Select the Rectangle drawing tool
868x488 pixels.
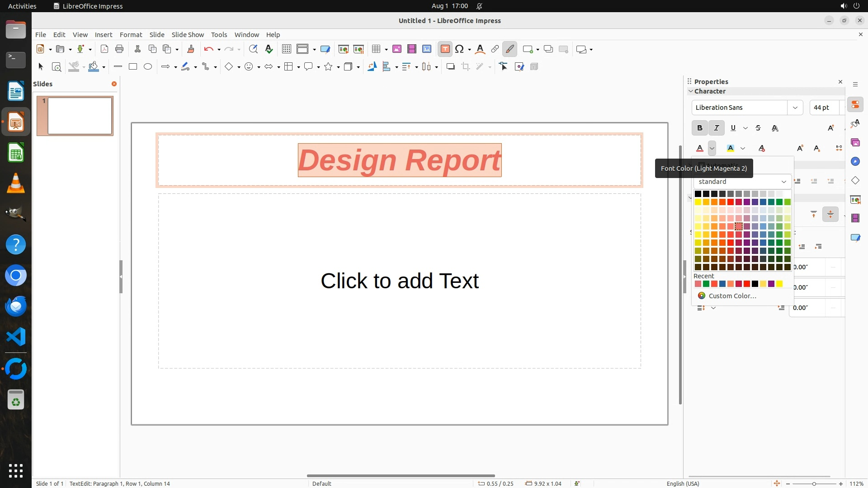tap(133, 67)
